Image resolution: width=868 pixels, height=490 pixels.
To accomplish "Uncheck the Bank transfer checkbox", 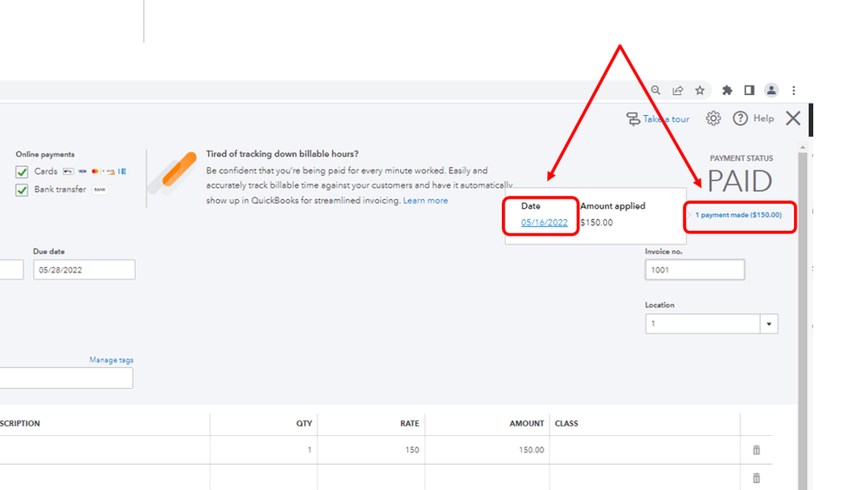I will click(x=22, y=190).
